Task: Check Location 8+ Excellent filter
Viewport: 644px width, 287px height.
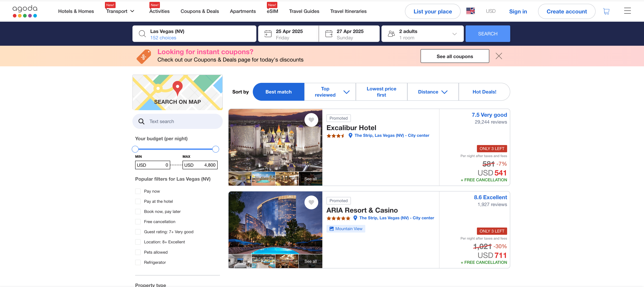Action: click(138, 242)
